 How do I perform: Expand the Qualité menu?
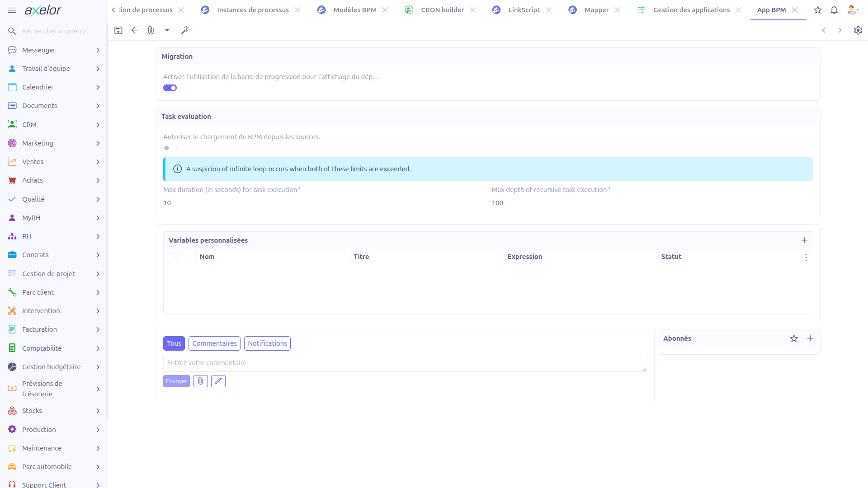[x=54, y=199]
